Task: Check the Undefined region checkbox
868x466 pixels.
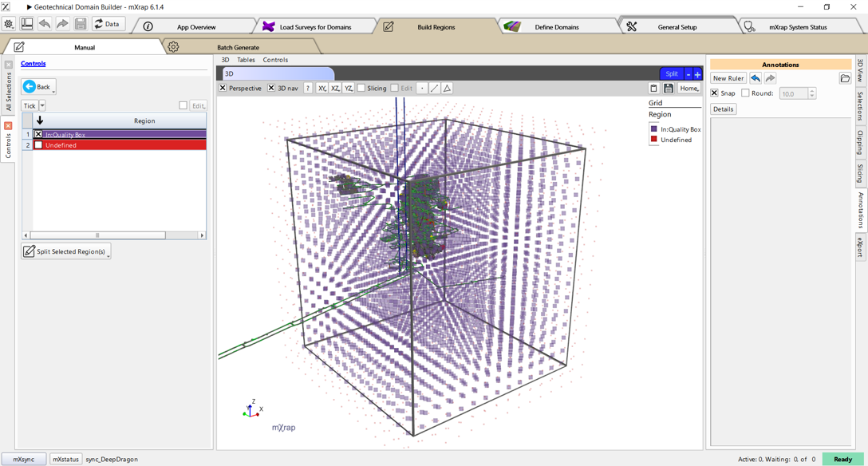Action: click(38, 145)
